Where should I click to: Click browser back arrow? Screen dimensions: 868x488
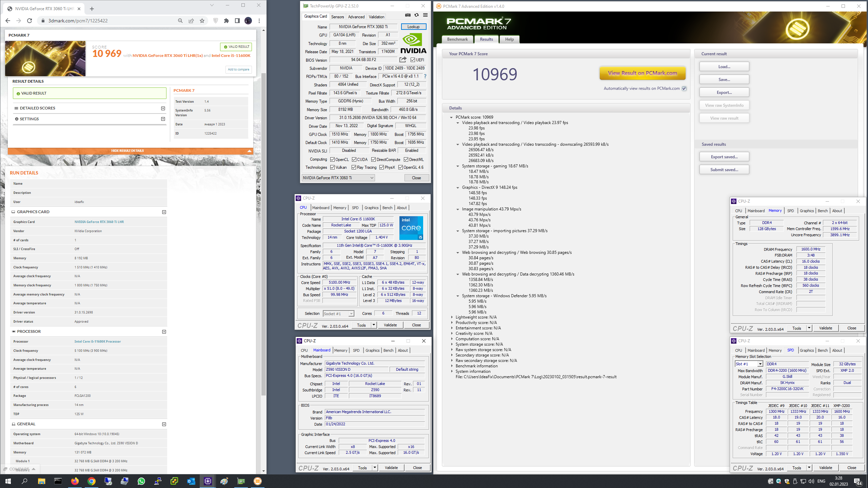click(8, 21)
